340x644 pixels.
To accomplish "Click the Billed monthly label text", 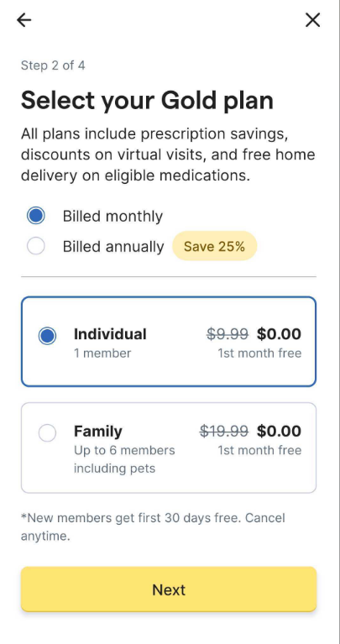I will coord(112,216).
